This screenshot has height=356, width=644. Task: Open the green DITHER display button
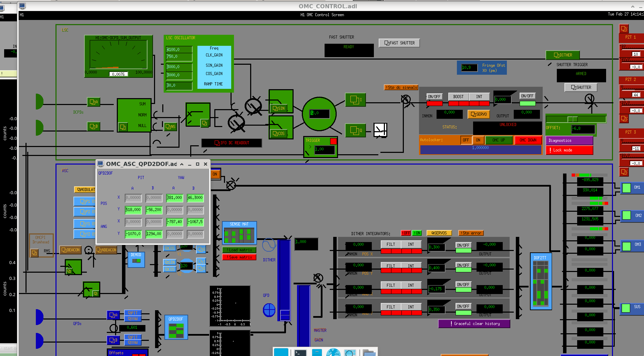coord(563,55)
